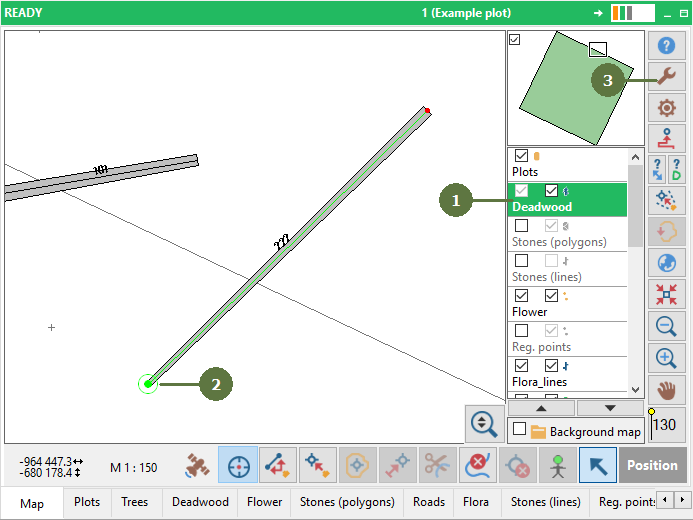The width and height of the screenshot is (693, 520).
Task: Click the zoom to extents red arrows icon
Action: pos(667,295)
